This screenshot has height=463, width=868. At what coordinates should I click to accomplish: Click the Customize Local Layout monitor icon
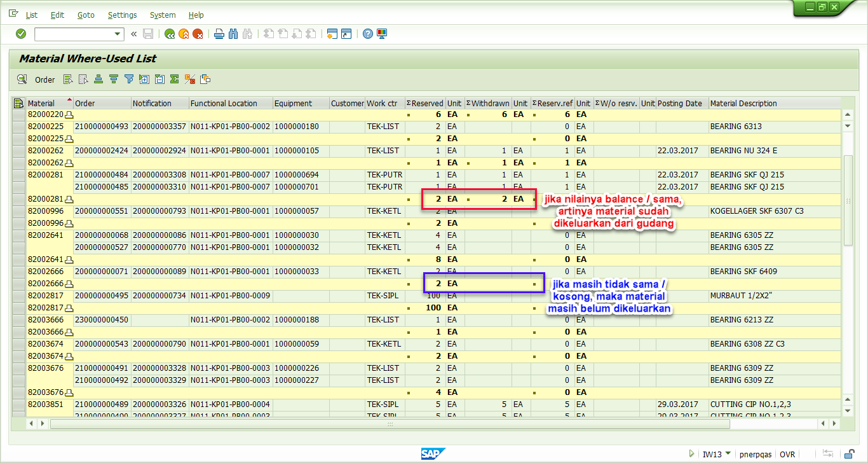tap(382, 34)
